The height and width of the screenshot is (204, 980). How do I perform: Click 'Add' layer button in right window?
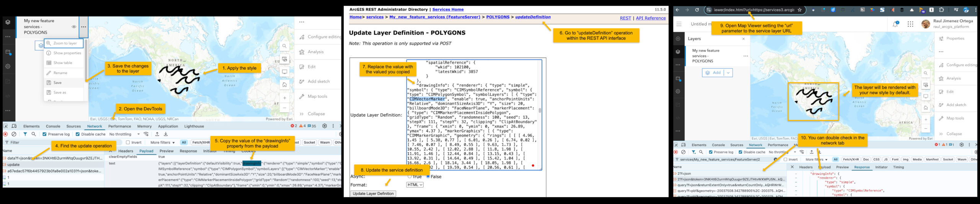[x=713, y=73]
